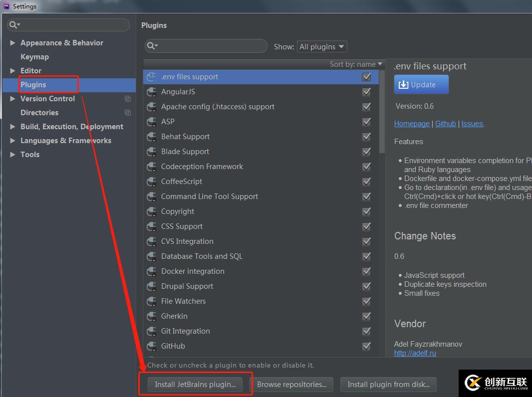Click the .env files support plugin icon

(151, 77)
